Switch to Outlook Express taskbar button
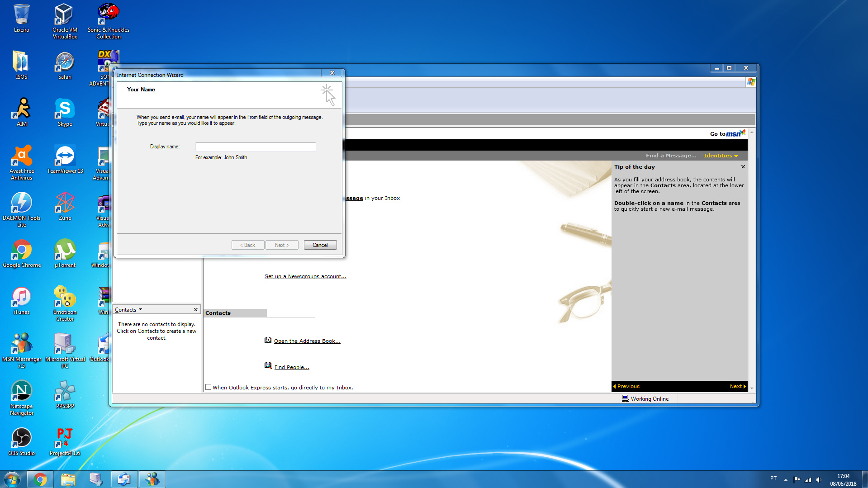Screen dimensions: 868x488 click(124, 479)
